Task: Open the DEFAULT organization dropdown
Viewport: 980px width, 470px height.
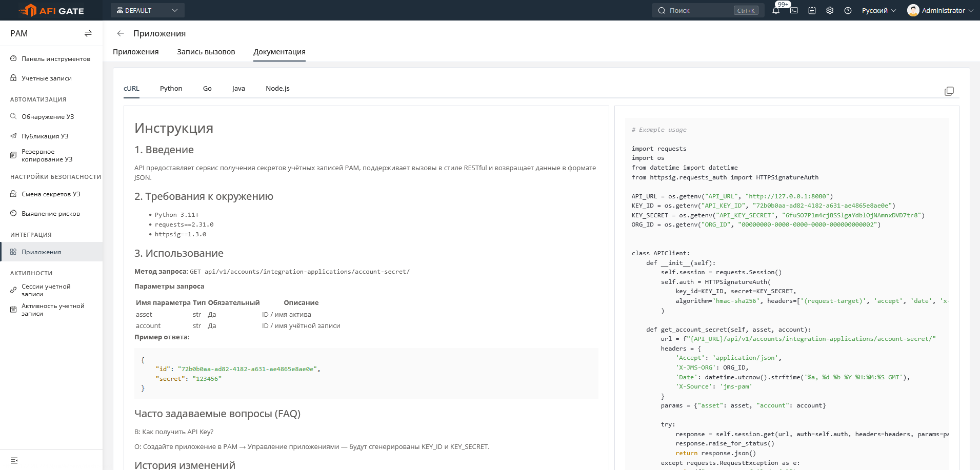Action: 147,10
